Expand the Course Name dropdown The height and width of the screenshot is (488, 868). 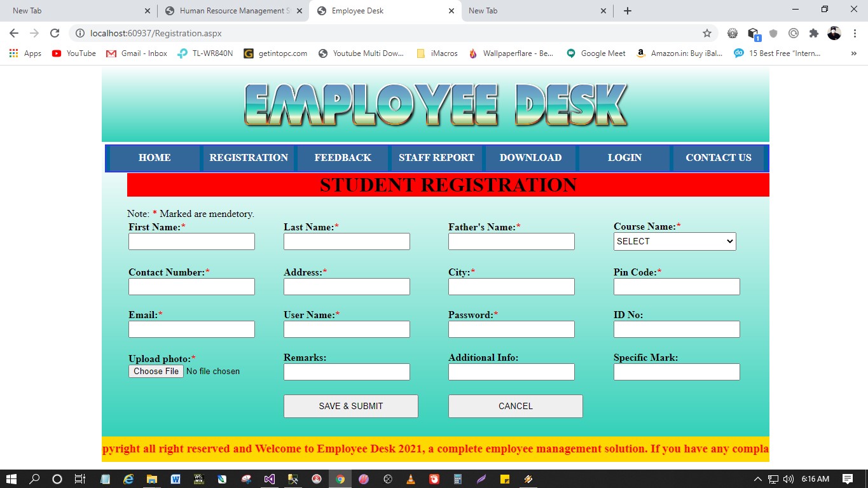(674, 242)
